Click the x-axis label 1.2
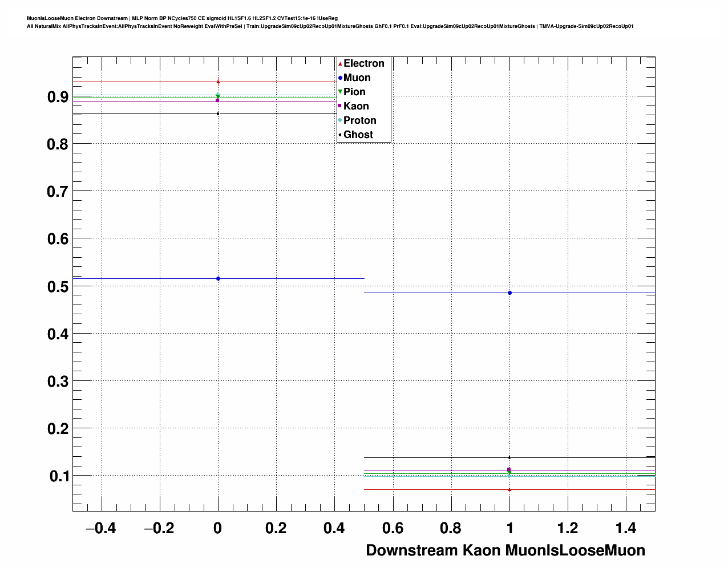This screenshot has height=568, width=728. tap(568, 529)
